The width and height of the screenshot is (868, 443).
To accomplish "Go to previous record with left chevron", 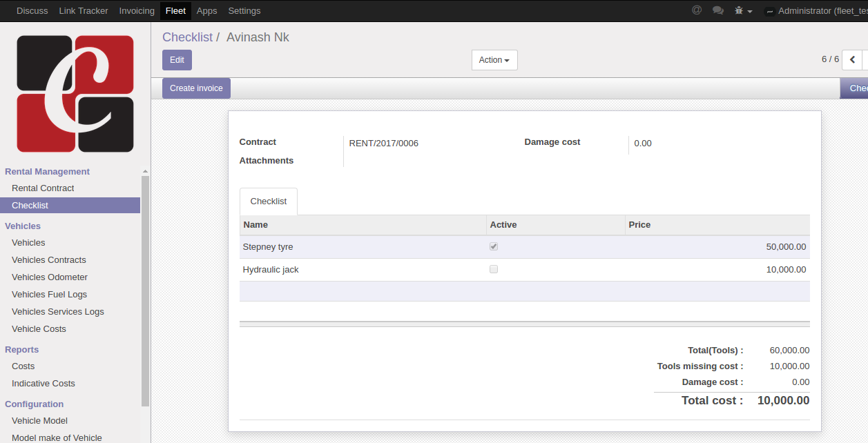I will click(852, 60).
